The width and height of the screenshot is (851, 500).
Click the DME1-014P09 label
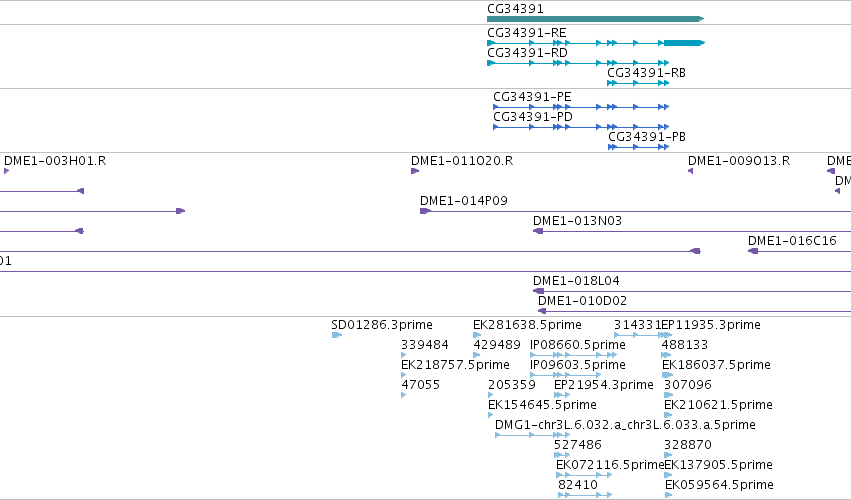pos(464,201)
